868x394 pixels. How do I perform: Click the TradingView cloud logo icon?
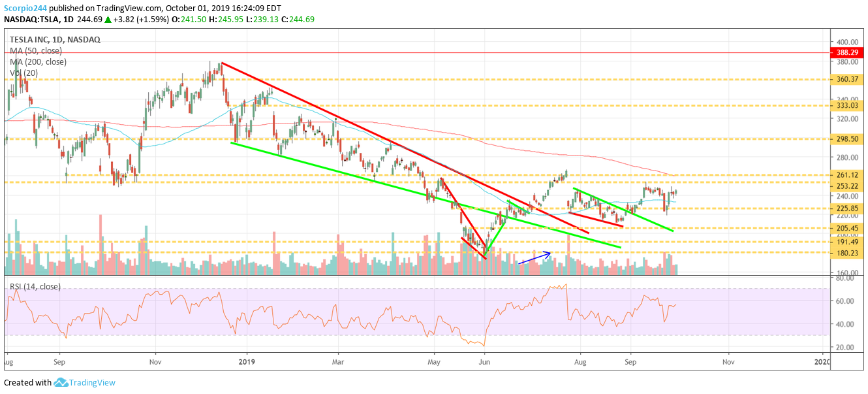(x=61, y=383)
